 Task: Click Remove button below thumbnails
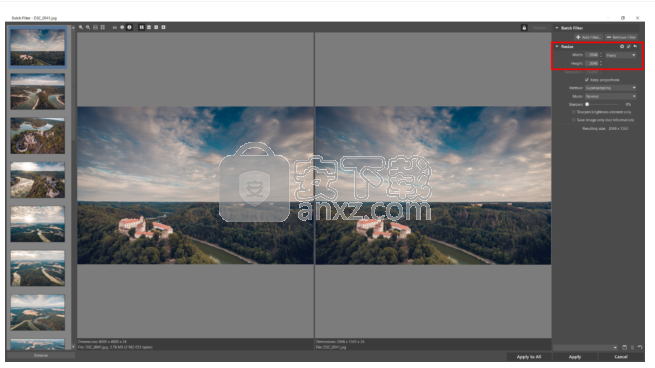pos(41,355)
